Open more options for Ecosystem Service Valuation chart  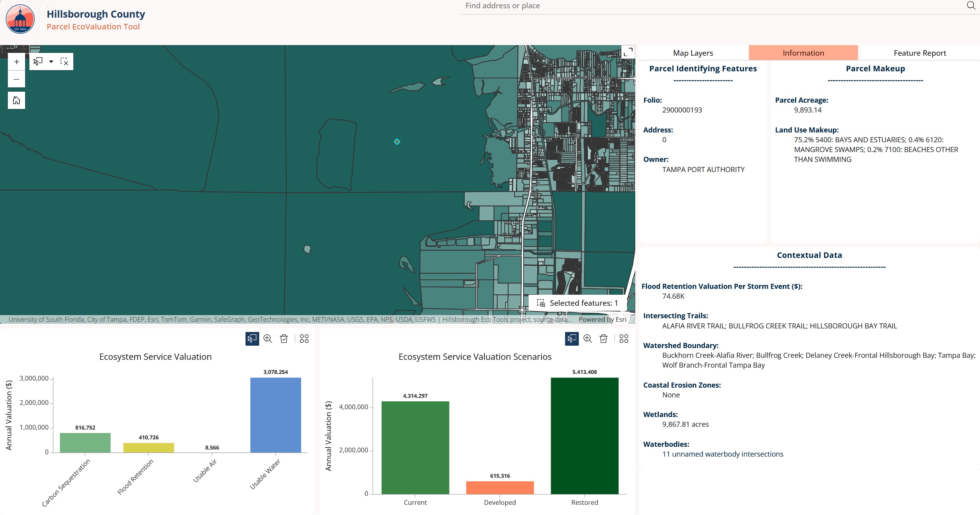[304, 339]
